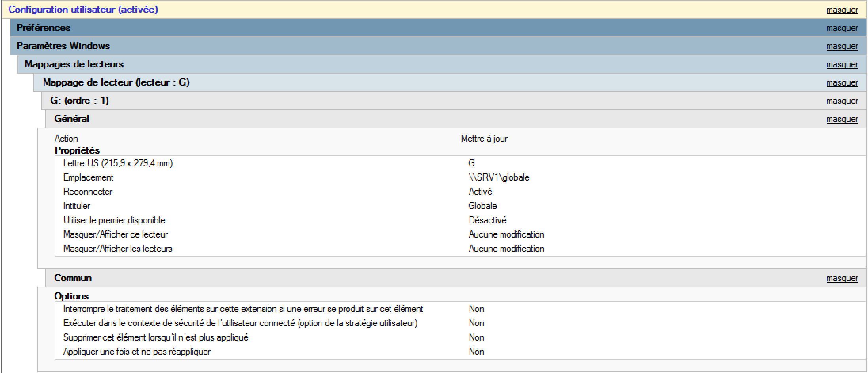Select the Interrompre le traitement option text
868x373 pixels.
243,309
